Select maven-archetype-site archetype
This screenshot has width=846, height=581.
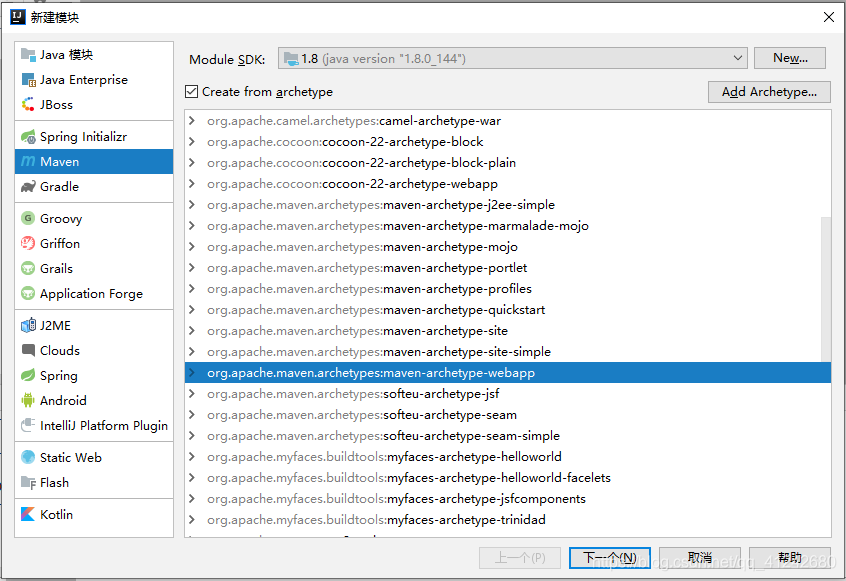[x=507, y=331]
